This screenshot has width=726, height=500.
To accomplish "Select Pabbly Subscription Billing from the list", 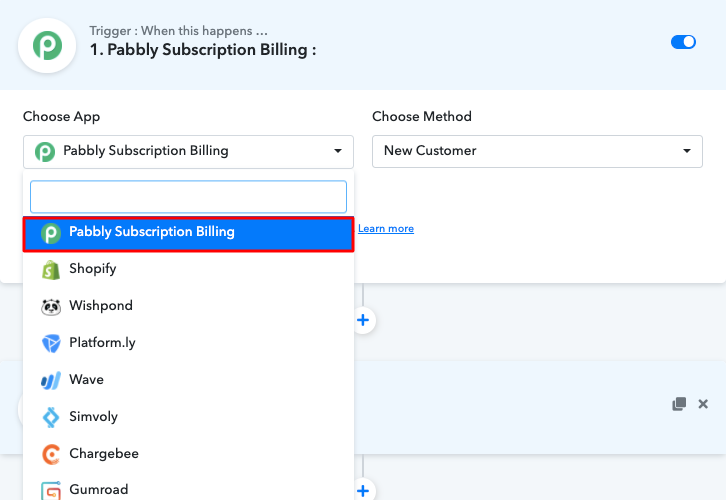I will point(188,234).
